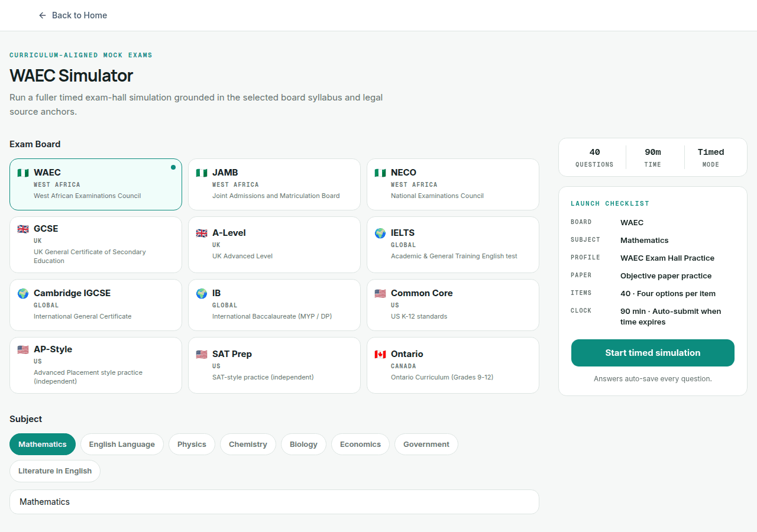Screen dimensions: 757x532
Task: Click the globe icon on Cambridge IGCSE card
Action: pos(23,293)
